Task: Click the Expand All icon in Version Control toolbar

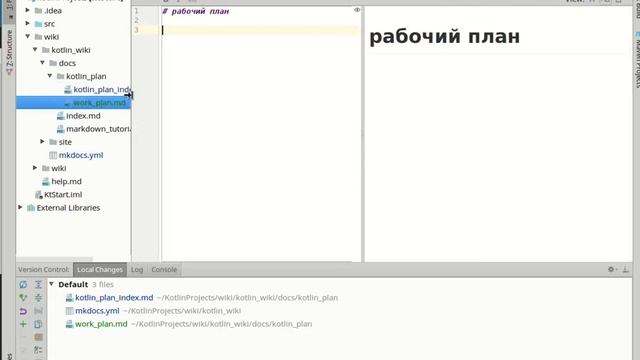Action: click(x=38, y=284)
